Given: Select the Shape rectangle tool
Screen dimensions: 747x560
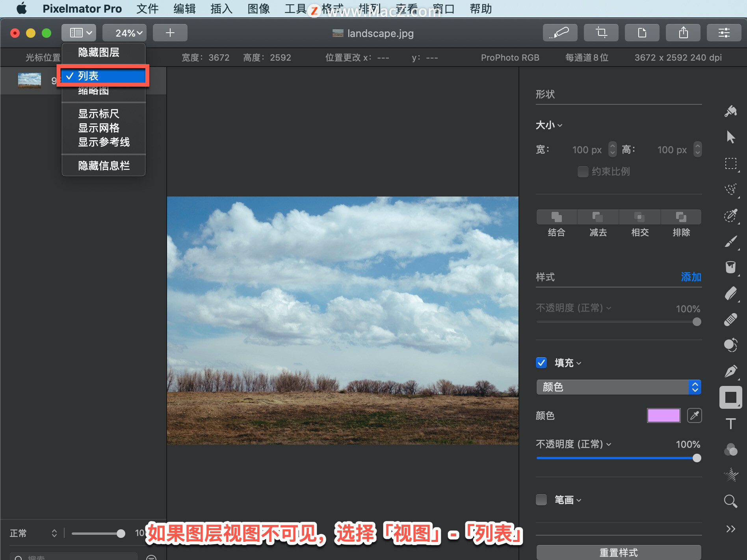Looking at the screenshot, I should tap(730, 397).
